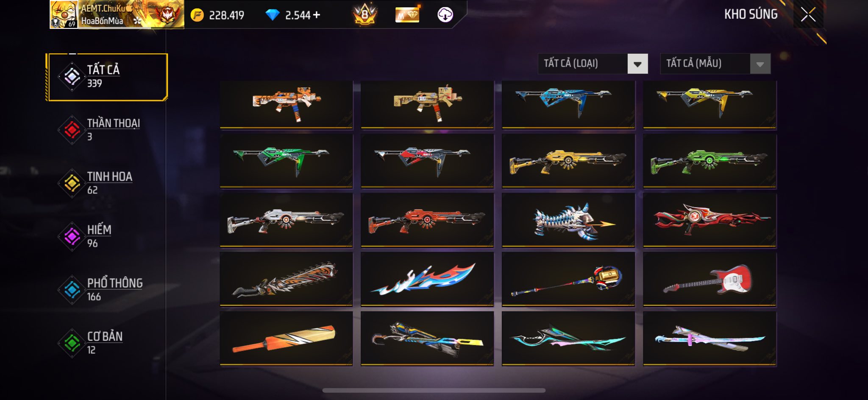Select the Tất Cả category showing 339
The height and width of the screenshot is (400, 868).
coord(107,77)
